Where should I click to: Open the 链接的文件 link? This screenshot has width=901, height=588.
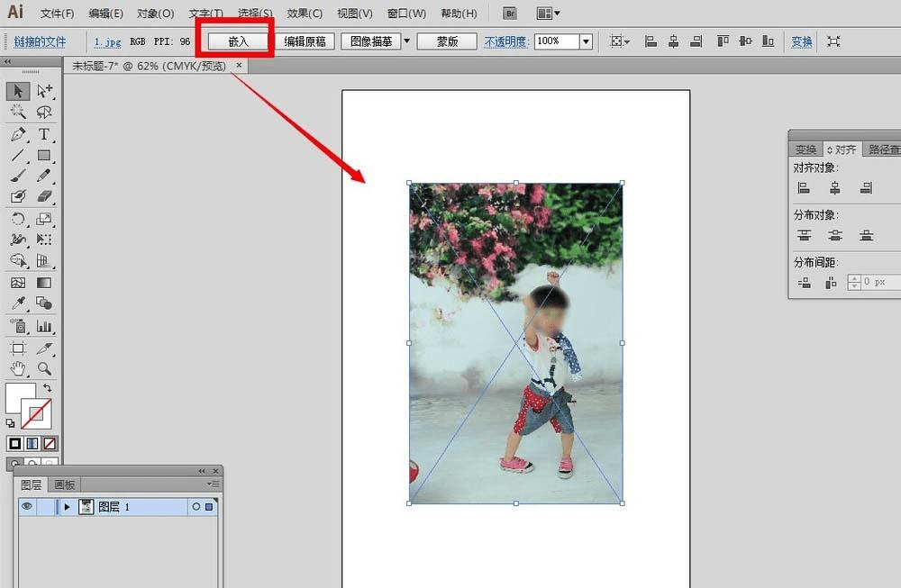point(40,41)
